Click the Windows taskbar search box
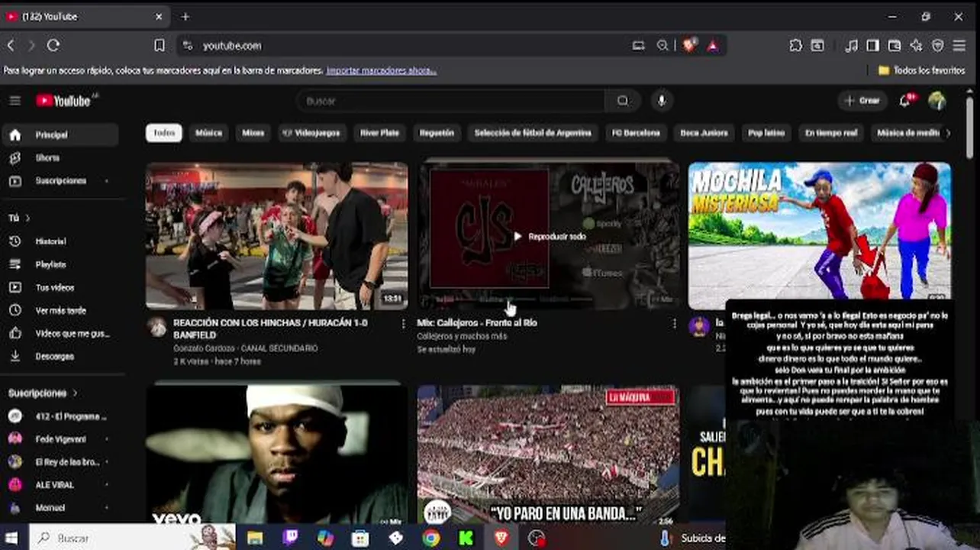This screenshot has width=980, height=550. (132, 538)
